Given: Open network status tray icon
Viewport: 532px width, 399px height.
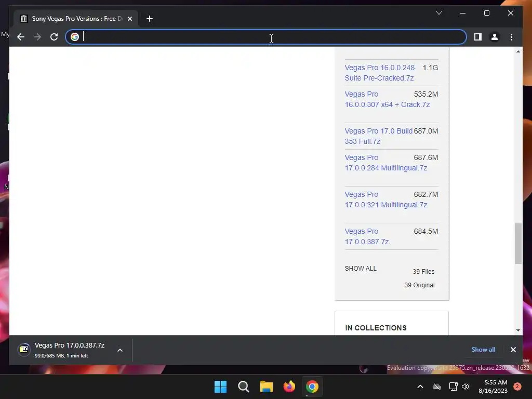Looking at the screenshot, I should pos(453,387).
